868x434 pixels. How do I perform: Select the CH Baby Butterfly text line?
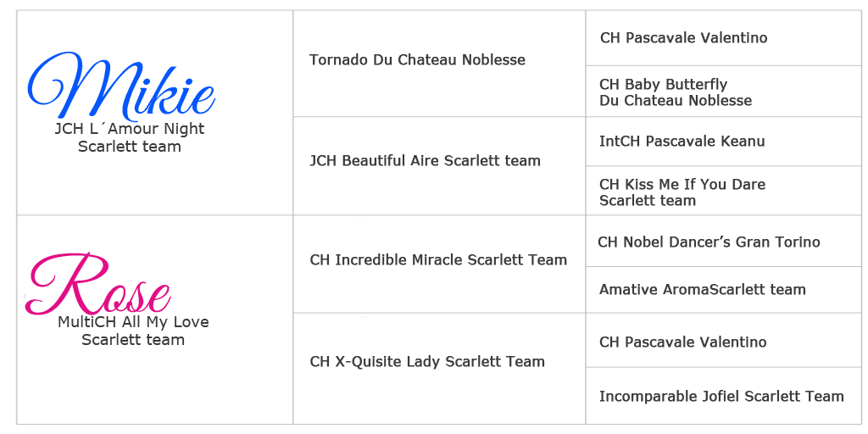663,84
